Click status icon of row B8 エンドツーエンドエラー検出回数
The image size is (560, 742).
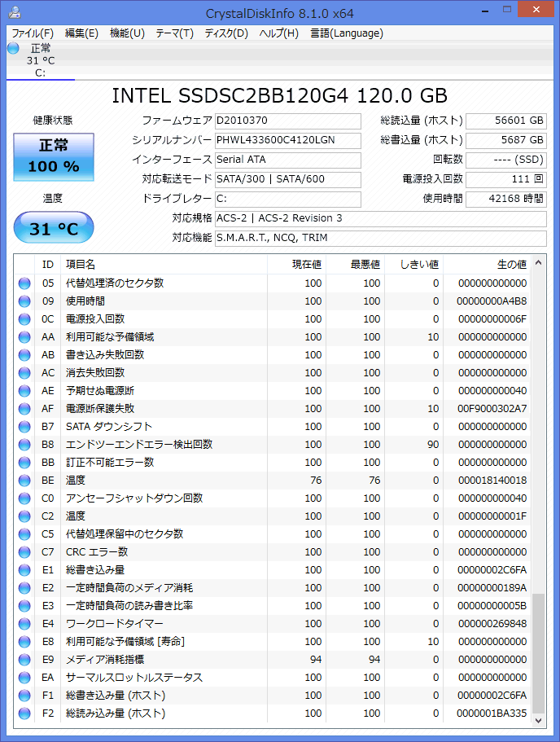[x=24, y=445]
